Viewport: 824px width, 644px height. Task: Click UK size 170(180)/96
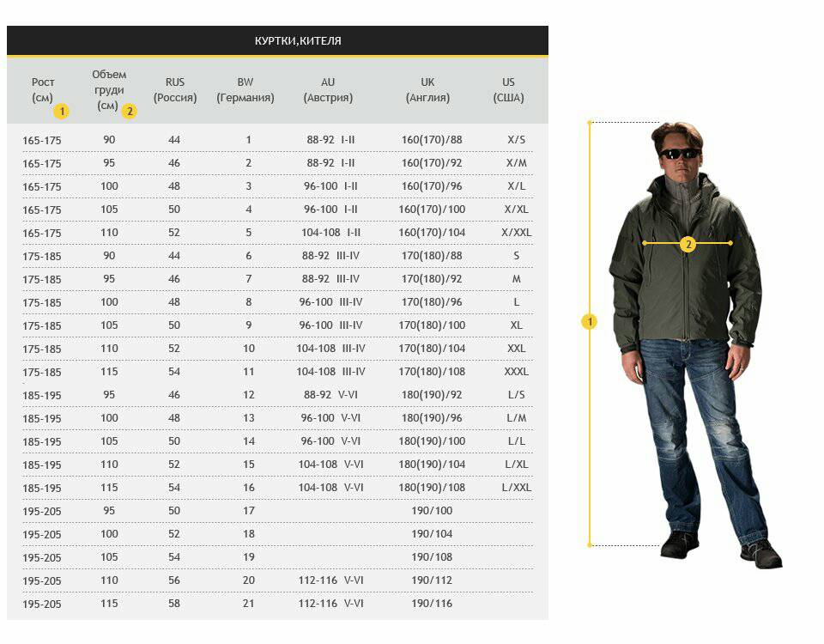click(432, 301)
